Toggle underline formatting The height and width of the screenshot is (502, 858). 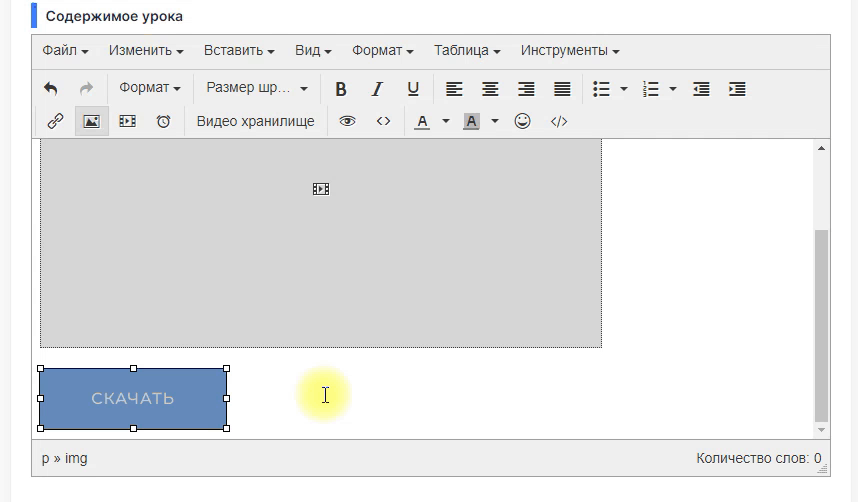413,89
